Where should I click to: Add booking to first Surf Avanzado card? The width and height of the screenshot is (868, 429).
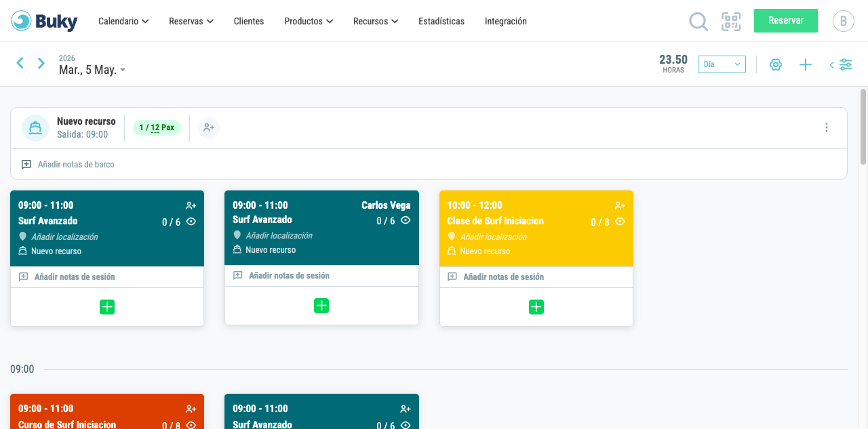click(x=107, y=307)
